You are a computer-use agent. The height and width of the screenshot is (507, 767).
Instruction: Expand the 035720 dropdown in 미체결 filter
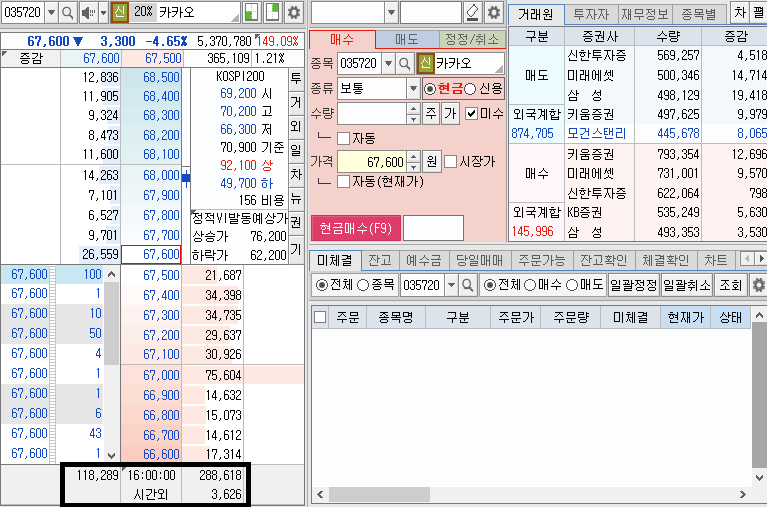pyautogui.click(x=451, y=285)
